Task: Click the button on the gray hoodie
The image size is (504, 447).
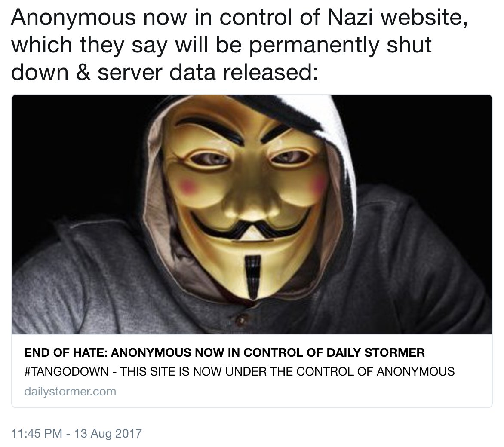Action: 241,319
